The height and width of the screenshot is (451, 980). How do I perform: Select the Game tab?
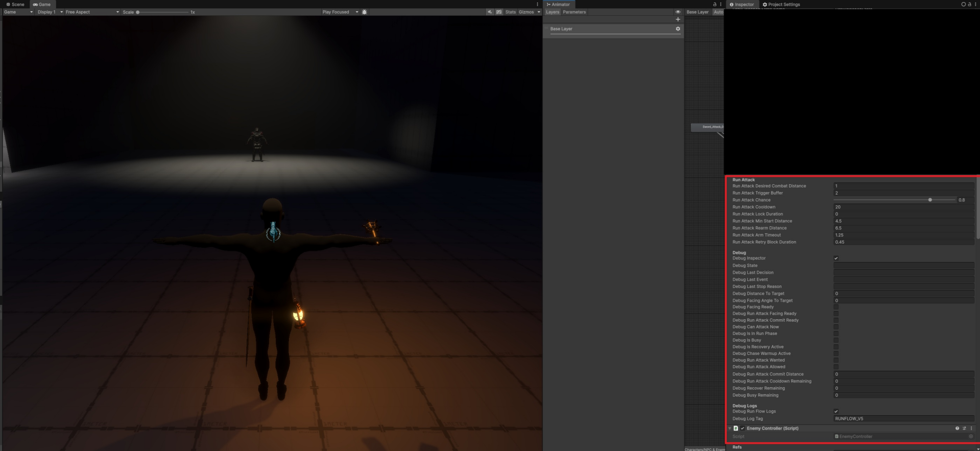tap(42, 4)
